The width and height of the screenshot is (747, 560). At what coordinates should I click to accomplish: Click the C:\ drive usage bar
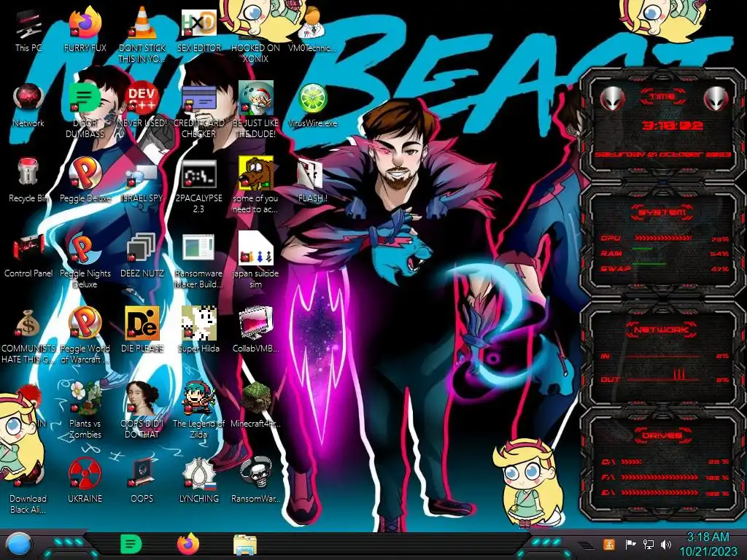click(x=631, y=462)
